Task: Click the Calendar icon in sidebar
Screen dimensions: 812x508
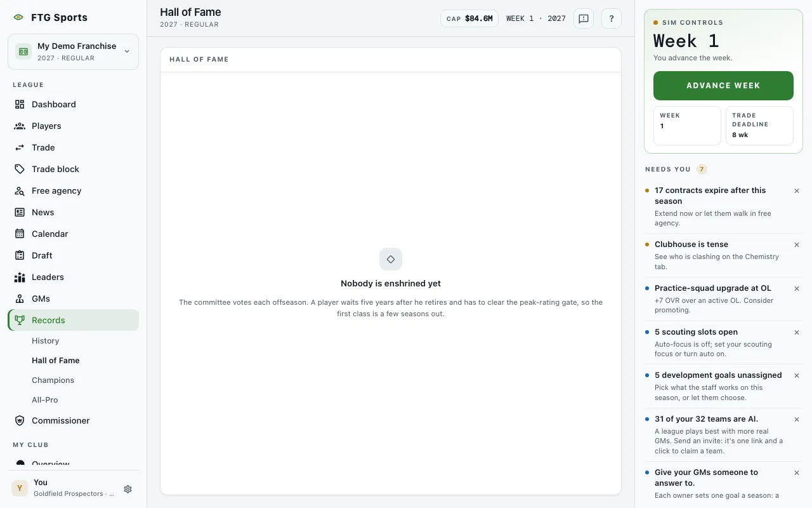Action: [x=20, y=234]
